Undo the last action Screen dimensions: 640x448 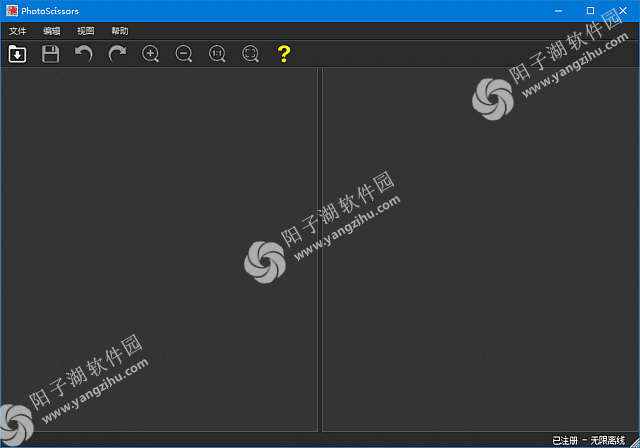[x=84, y=54]
